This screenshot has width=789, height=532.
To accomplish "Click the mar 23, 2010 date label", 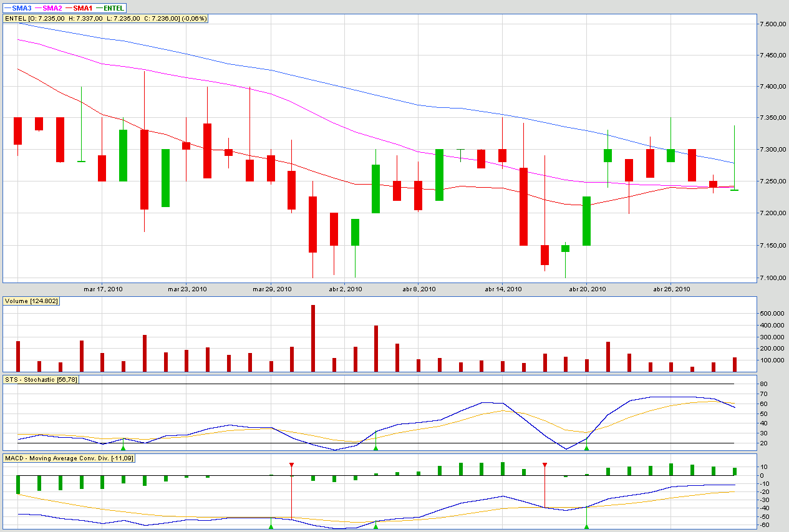I will pos(186,289).
